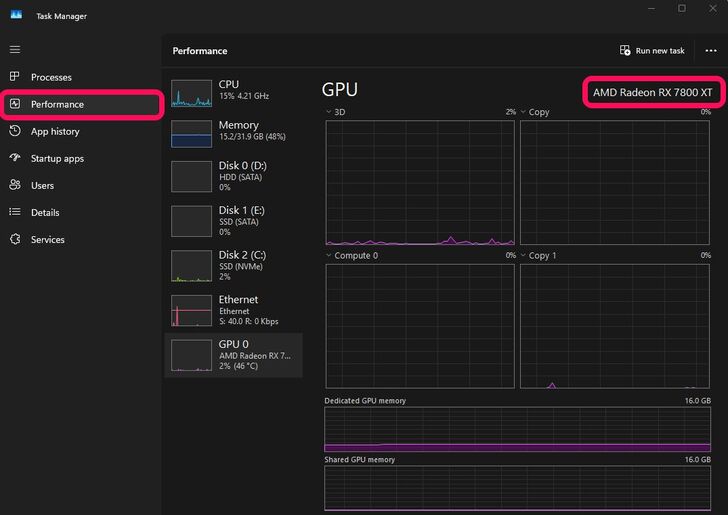Screen dimensions: 728x515
Task: Click the Copy 1 usage graph
Action: [615, 326]
